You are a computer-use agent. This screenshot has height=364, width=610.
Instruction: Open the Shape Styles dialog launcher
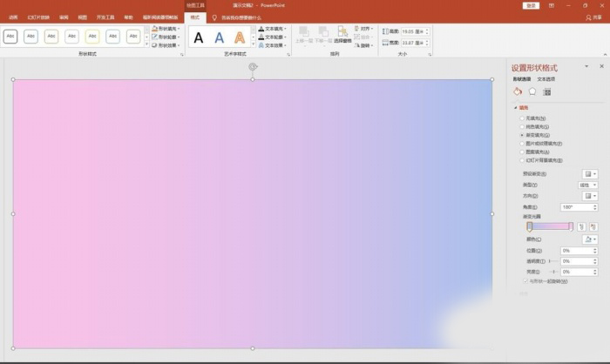pos(181,55)
